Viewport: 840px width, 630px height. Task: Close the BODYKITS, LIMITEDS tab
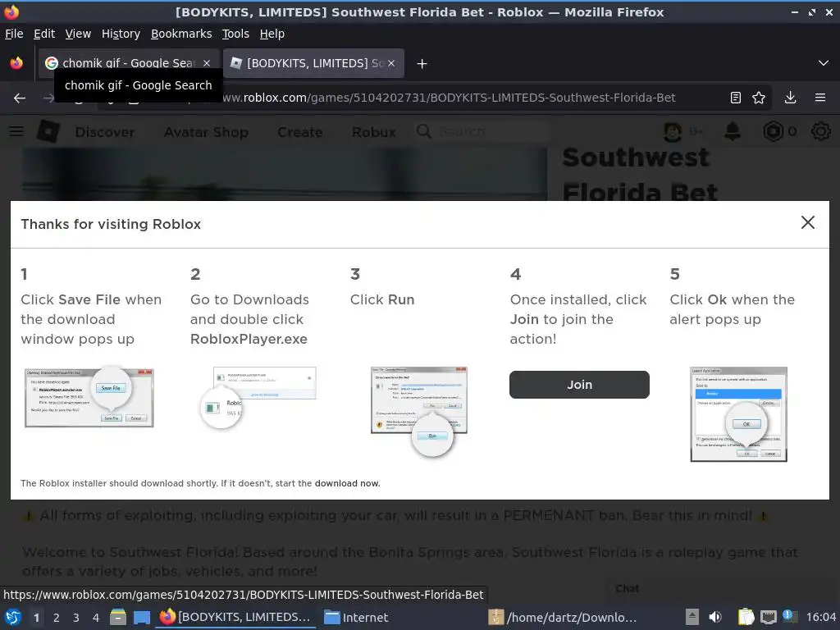391,63
